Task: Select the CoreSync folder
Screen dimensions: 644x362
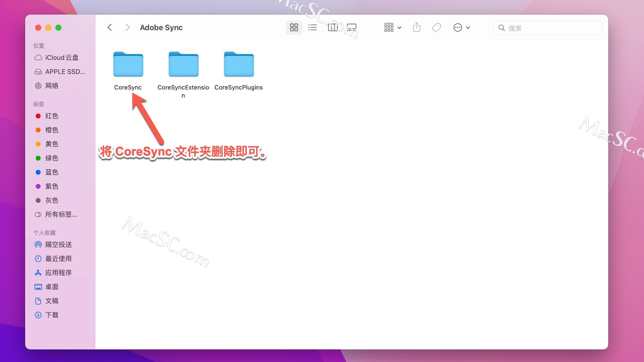Action: tap(128, 64)
